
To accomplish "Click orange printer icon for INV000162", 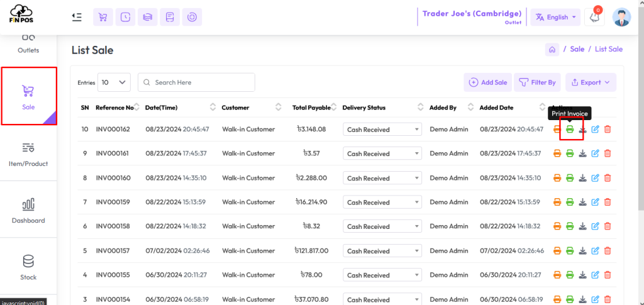I will point(557,130).
